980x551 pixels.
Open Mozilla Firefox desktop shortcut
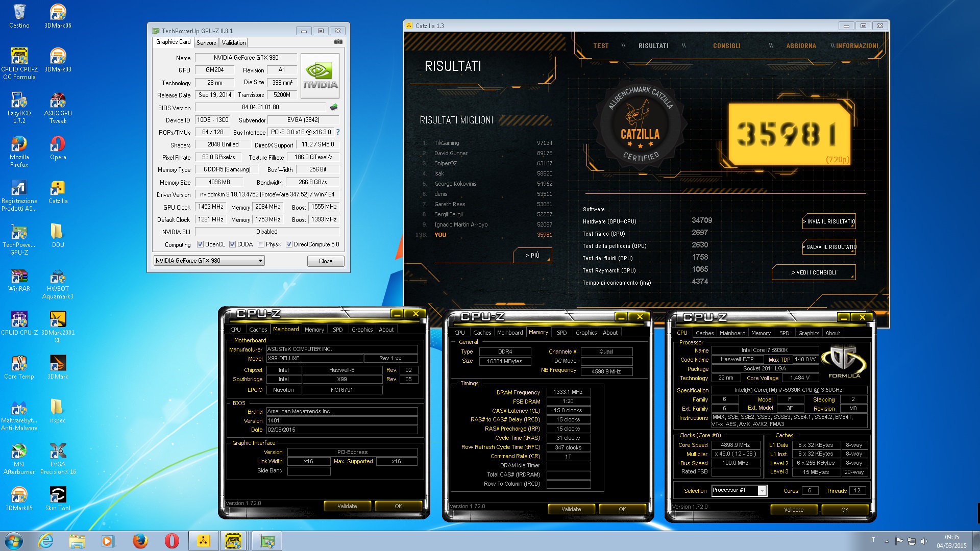(19, 152)
